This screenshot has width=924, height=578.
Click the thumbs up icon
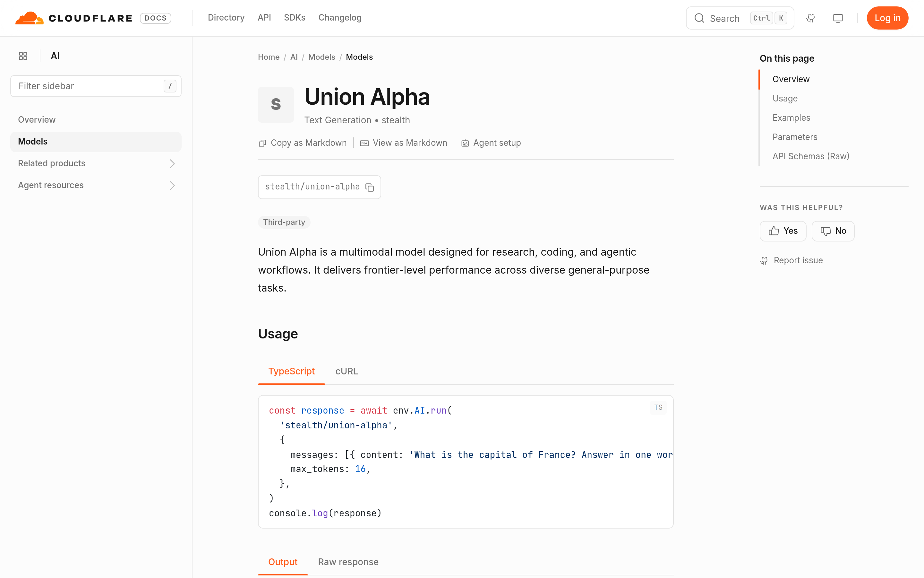point(774,231)
